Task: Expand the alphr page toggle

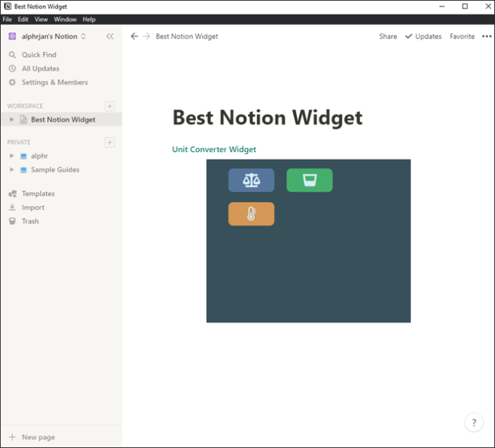Action: click(x=11, y=156)
